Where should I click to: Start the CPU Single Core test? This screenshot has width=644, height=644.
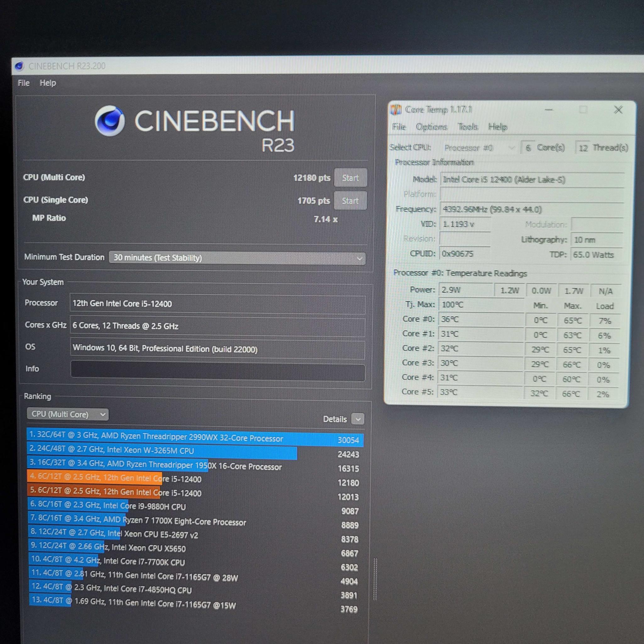[x=350, y=201]
